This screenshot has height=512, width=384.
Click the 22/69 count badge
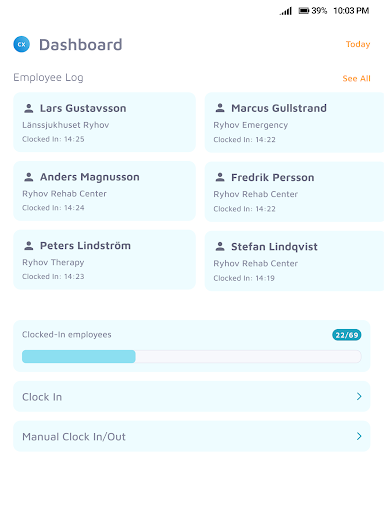[x=347, y=335]
